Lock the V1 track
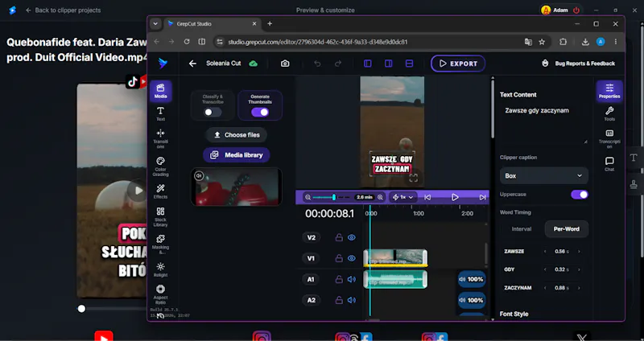Viewport: 644px width, 341px height. point(339,258)
